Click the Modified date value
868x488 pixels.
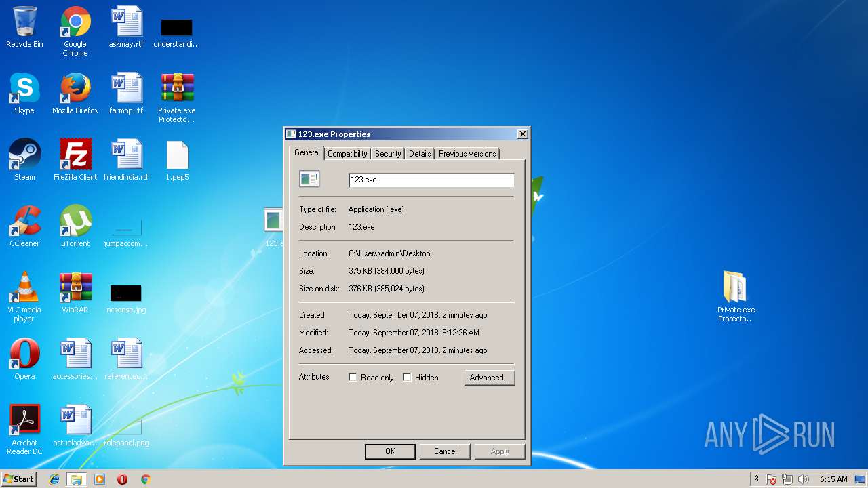tap(414, 333)
